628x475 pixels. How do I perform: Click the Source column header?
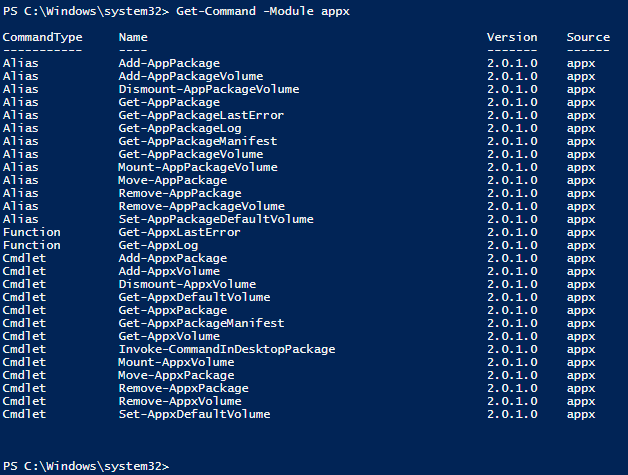tap(588, 37)
